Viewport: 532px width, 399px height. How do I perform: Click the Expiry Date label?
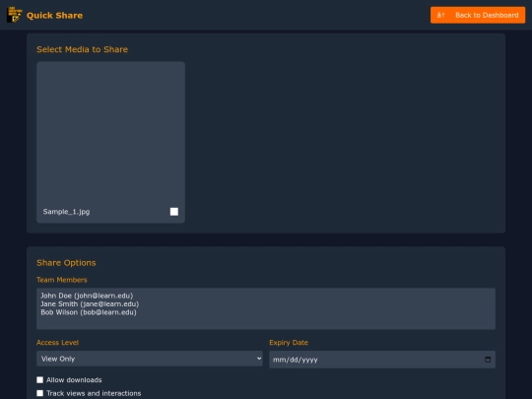point(289,342)
